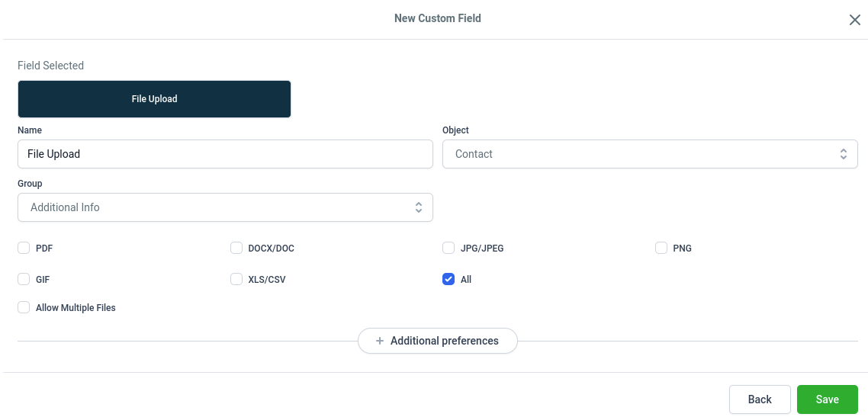This screenshot has height=417, width=868.
Task: Click the plus icon on Additional preferences
Action: coord(380,341)
